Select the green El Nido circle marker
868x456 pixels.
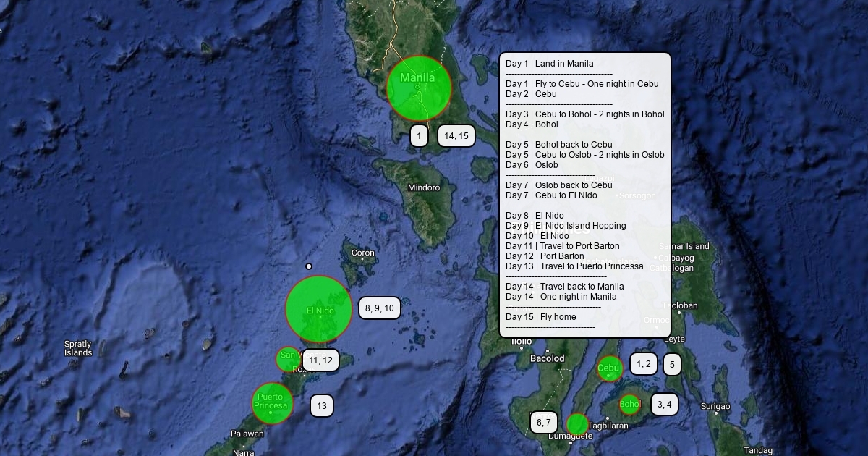[x=319, y=309]
